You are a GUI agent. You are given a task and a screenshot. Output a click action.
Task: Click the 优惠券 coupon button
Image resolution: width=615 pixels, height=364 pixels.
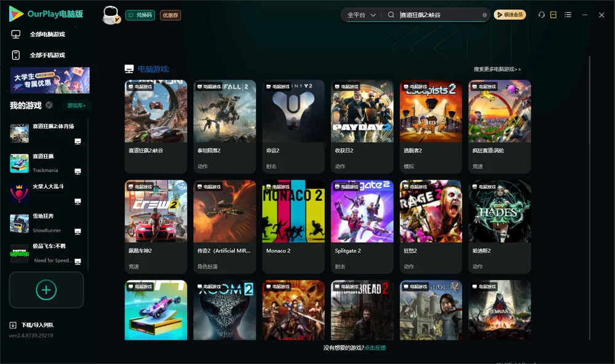tap(170, 15)
